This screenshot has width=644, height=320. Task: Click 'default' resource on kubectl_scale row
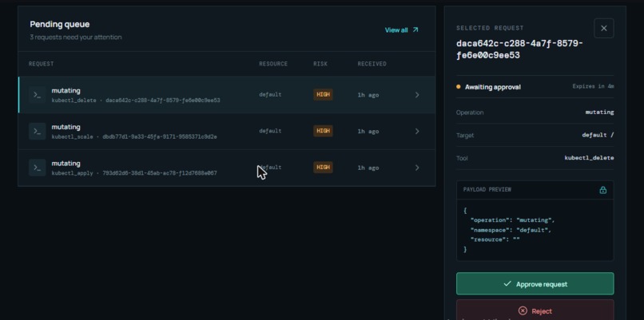coord(270,131)
